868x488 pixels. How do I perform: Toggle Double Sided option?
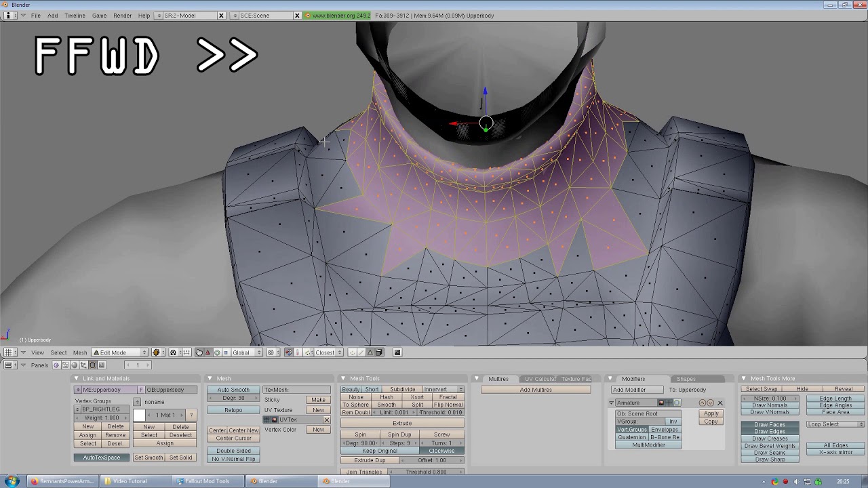(x=233, y=451)
